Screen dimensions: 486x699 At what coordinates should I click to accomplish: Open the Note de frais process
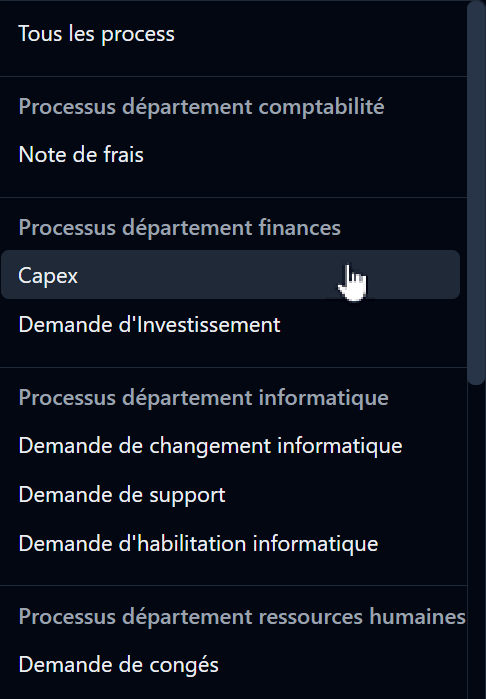tap(230, 155)
